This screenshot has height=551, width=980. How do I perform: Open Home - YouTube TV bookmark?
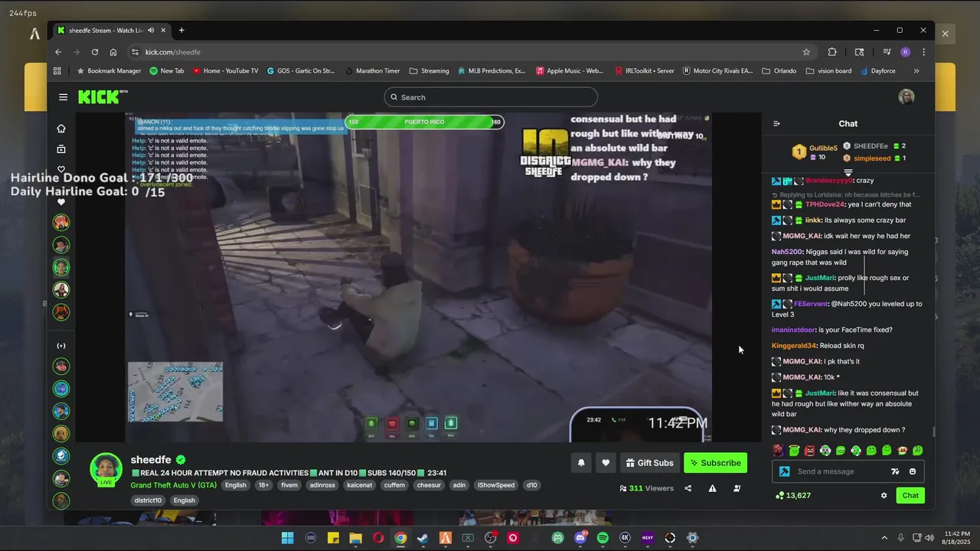pyautogui.click(x=225, y=71)
